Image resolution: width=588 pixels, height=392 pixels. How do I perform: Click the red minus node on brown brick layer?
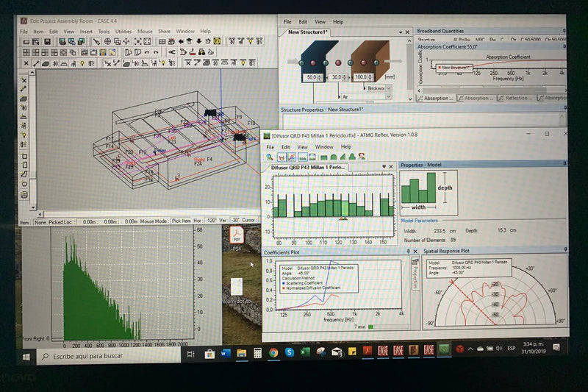point(363,63)
